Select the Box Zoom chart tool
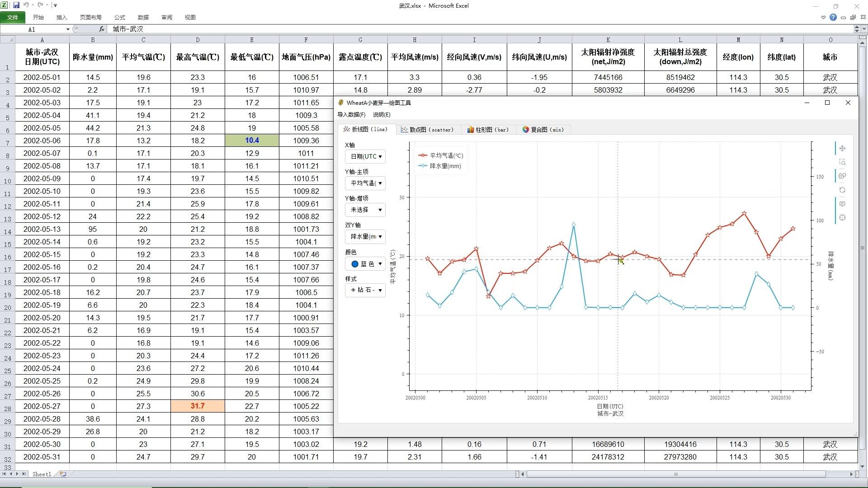The width and height of the screenshot is (868, 488). pos(842,162)
